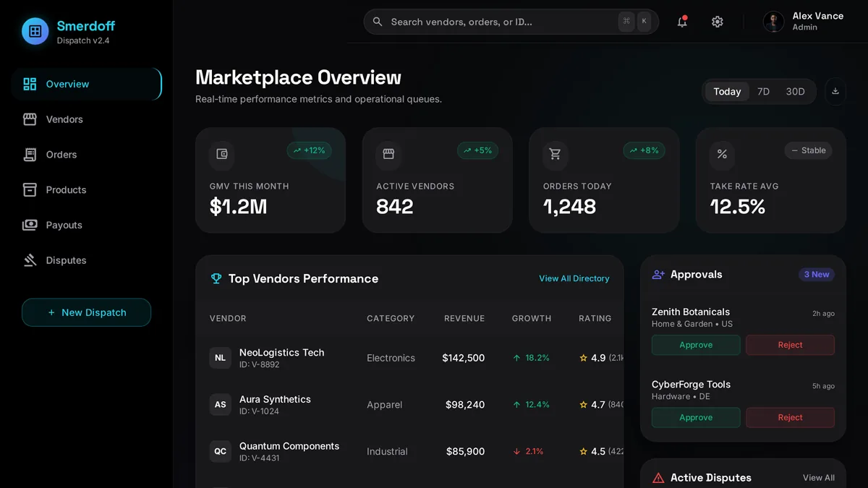Click the 12.5% take rate value
Screen dimensions: 868x488
point(738,207)
